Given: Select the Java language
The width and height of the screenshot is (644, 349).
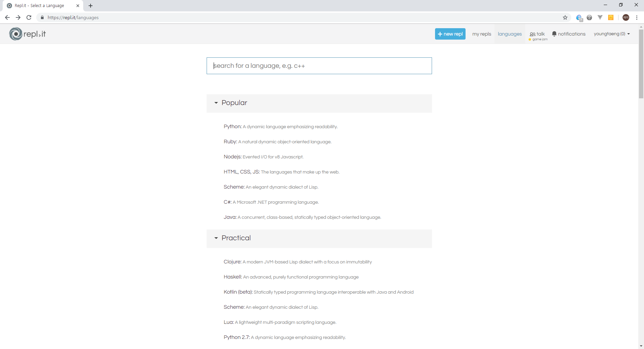Looking at the screenshot, I should tap(302, 217).
